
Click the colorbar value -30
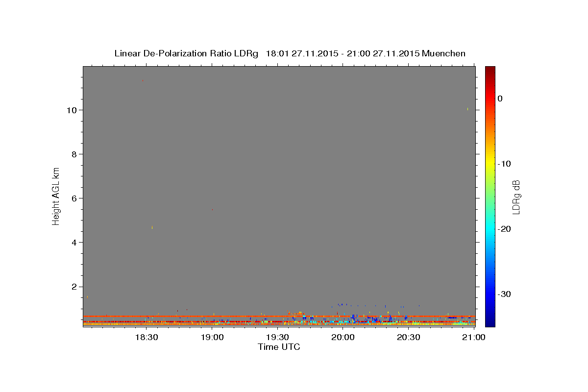[x=504, y=294]
